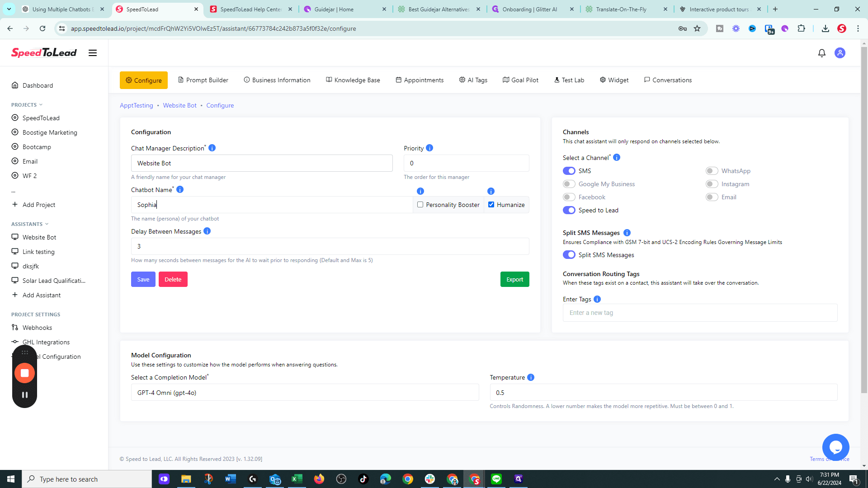The width and height of the screenshot is (868, 488).
Task: Export the assistant configuration
Action: point(514,279)
